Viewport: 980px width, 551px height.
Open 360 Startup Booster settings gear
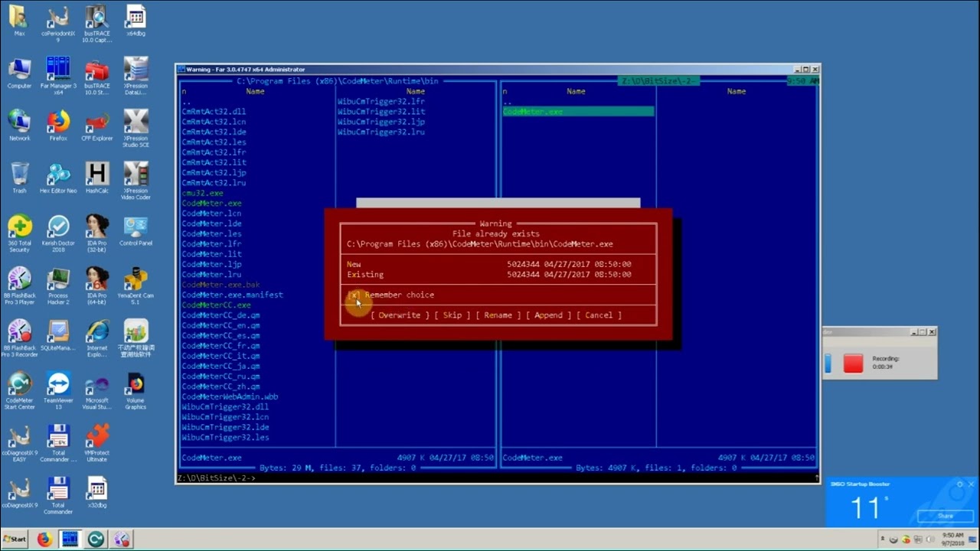click(960, 484)
